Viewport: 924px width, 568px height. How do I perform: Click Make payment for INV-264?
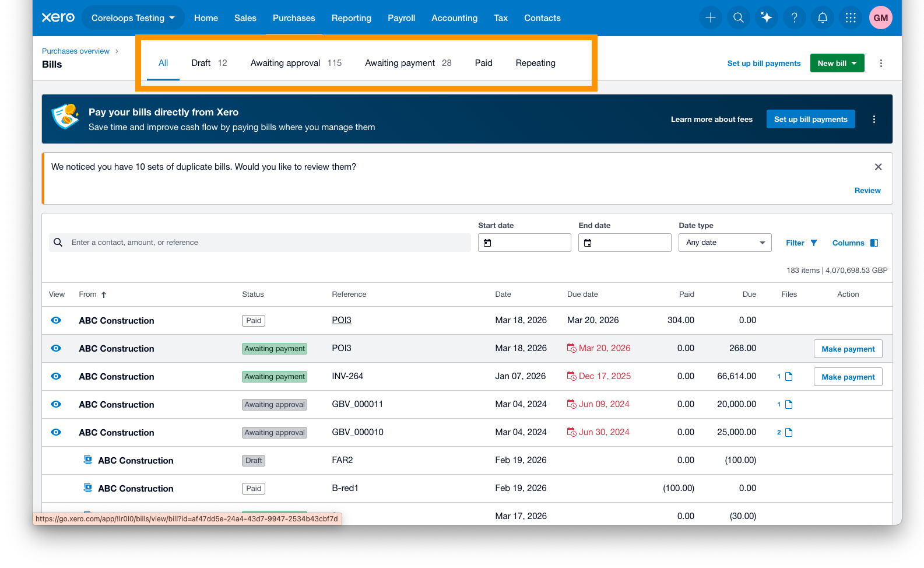coord(848,377)
